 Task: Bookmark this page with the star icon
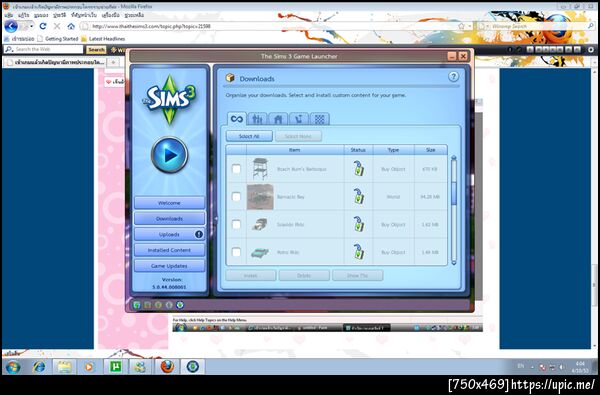pos(461,26)
